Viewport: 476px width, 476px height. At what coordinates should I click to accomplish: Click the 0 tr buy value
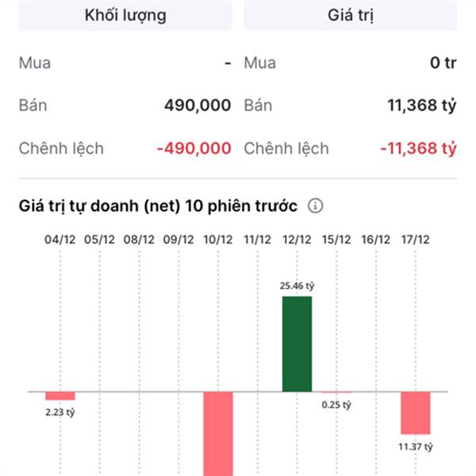(443, 63)
